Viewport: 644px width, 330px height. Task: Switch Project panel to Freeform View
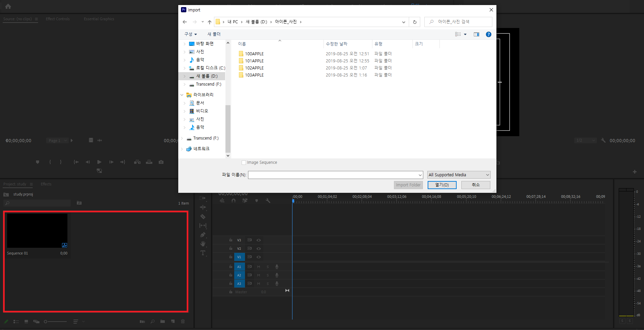[36, 322]
